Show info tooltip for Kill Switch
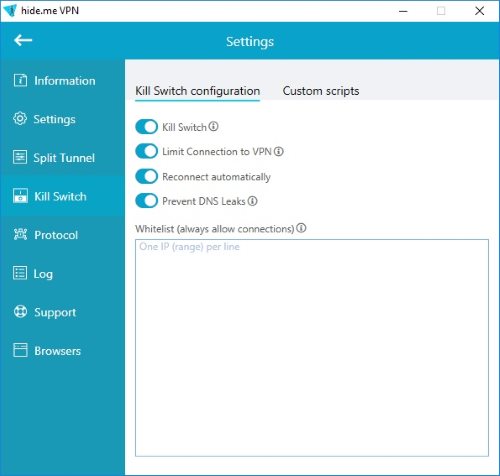500x476 pixels. pos(213,127)
